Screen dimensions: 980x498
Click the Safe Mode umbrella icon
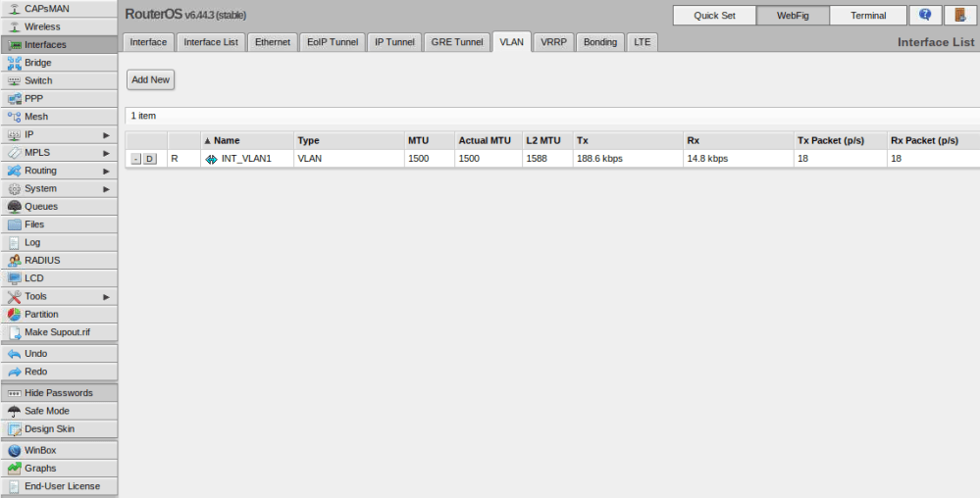click(15, 411)
